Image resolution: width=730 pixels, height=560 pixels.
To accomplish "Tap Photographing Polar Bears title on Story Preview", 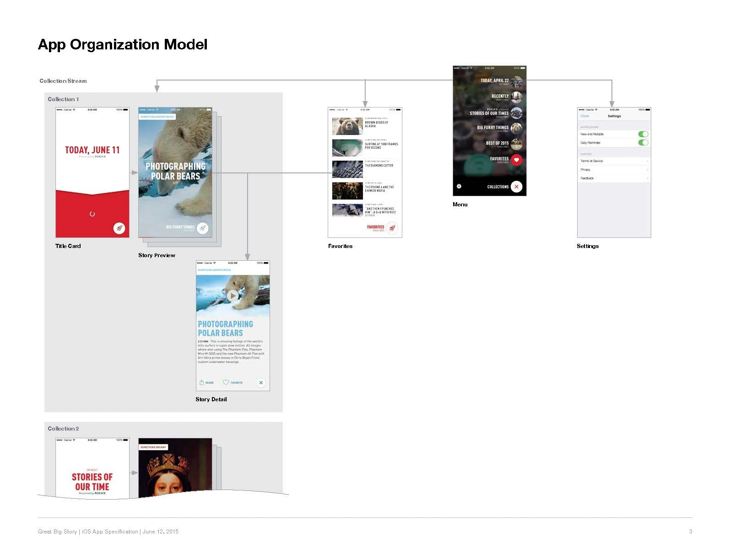I will 175,171.
